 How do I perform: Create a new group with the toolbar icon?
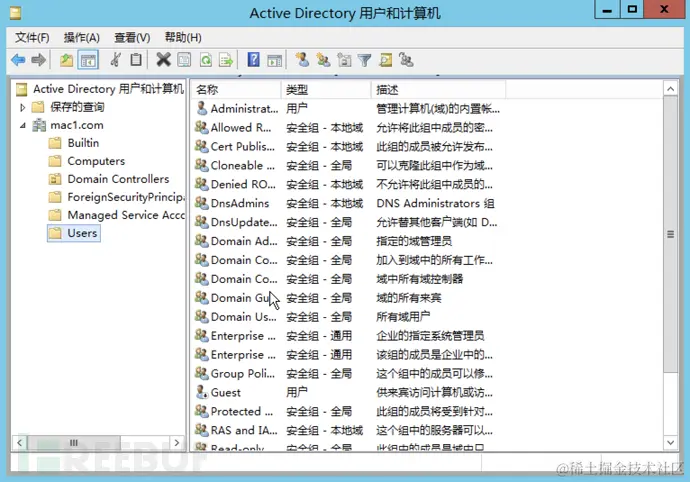coord(323,60)
